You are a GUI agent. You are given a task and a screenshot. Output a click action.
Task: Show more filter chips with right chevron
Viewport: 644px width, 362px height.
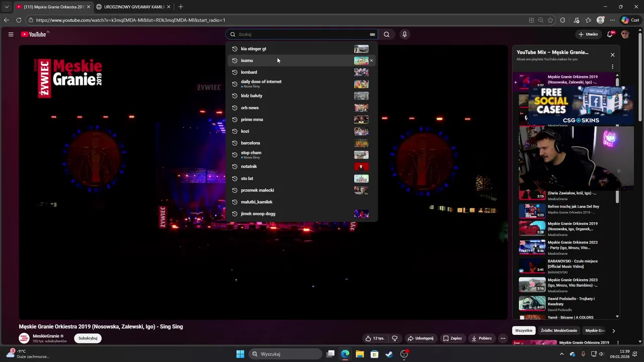click(613, 331)
